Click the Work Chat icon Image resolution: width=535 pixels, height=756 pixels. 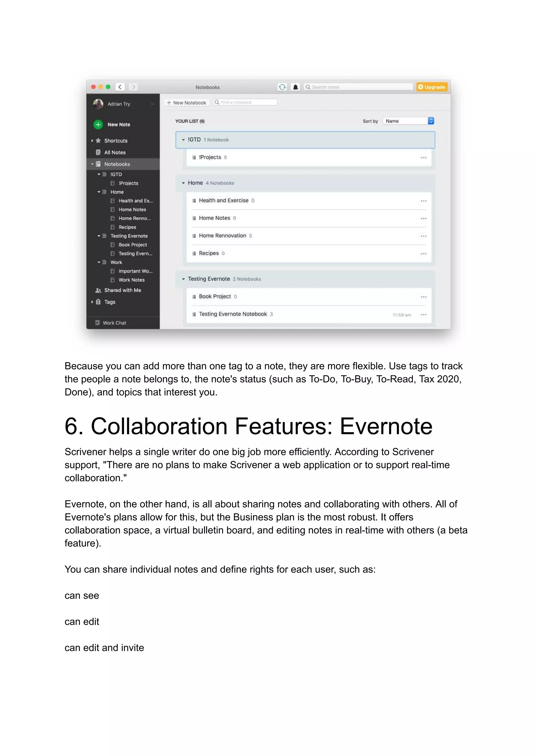click(x=97, y=323)
